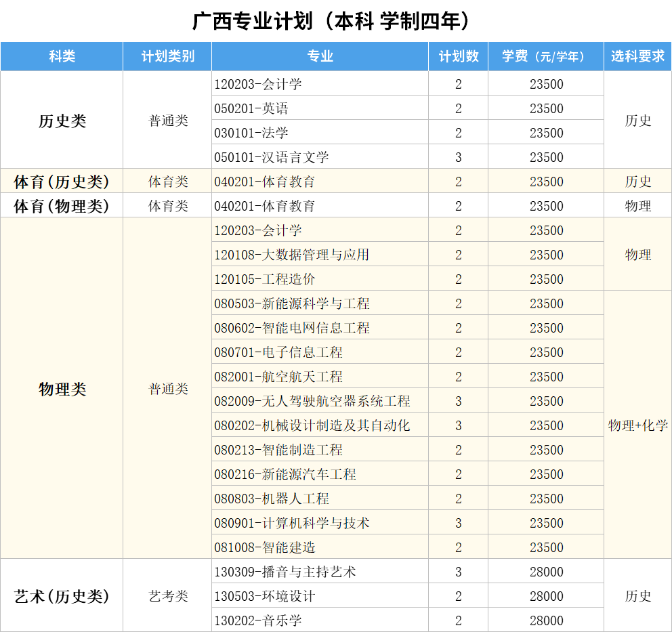Click the 科类 column header

(x=62, y=57)
